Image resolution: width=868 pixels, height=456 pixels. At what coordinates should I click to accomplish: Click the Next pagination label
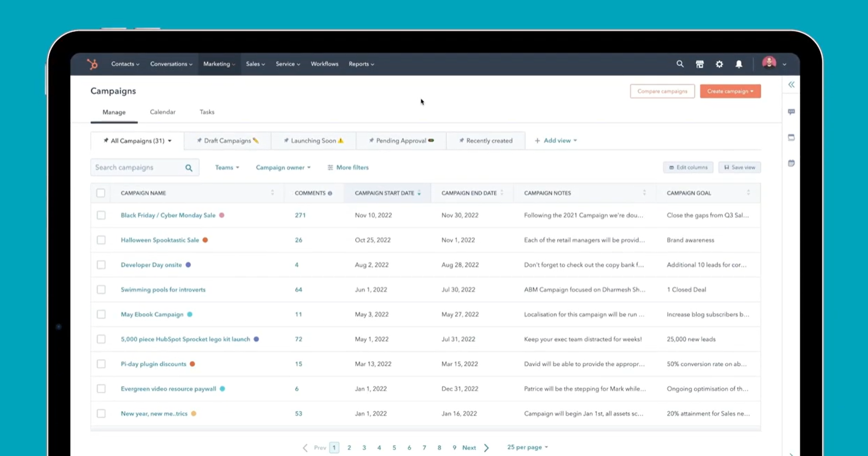tap(469, 448)
